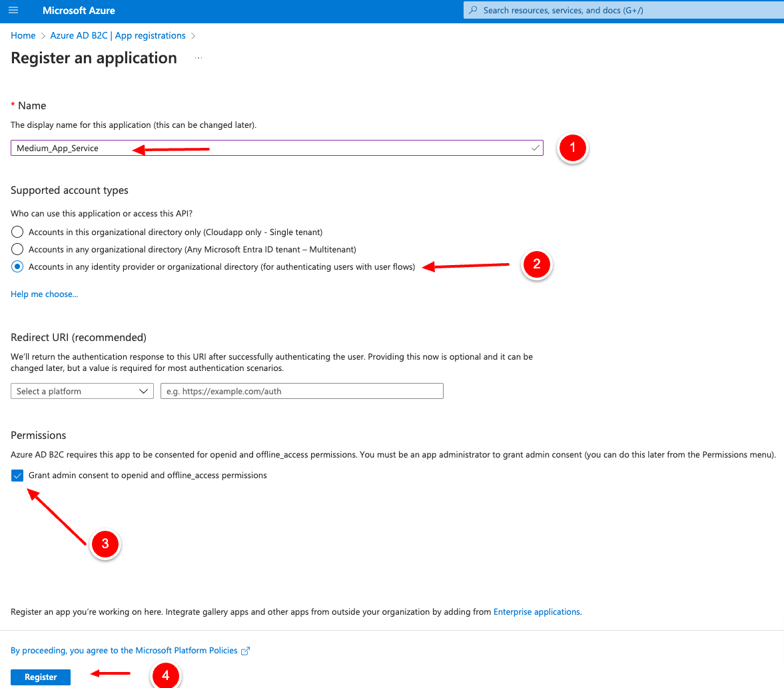Screen dimensions: 784x688
Task: Click the ellipsis next to page title
Action: pyautogui.click(x=198, y=59)
